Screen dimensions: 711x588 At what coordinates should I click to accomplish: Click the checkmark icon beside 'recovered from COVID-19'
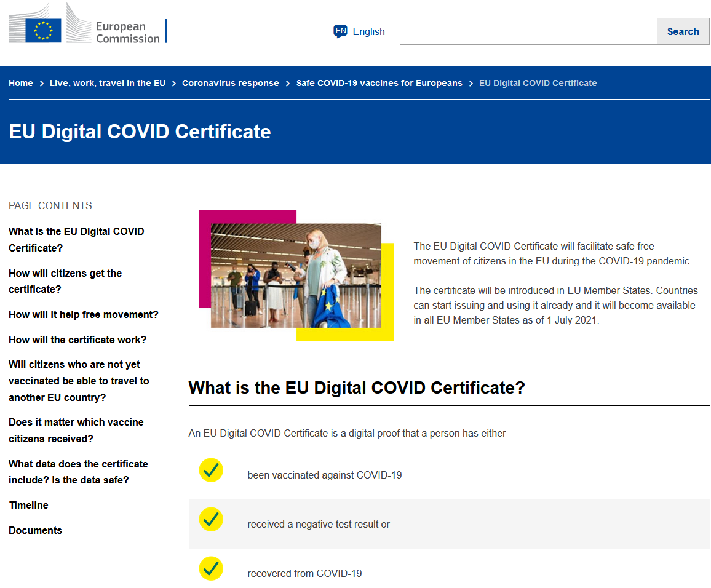point(212,568)
